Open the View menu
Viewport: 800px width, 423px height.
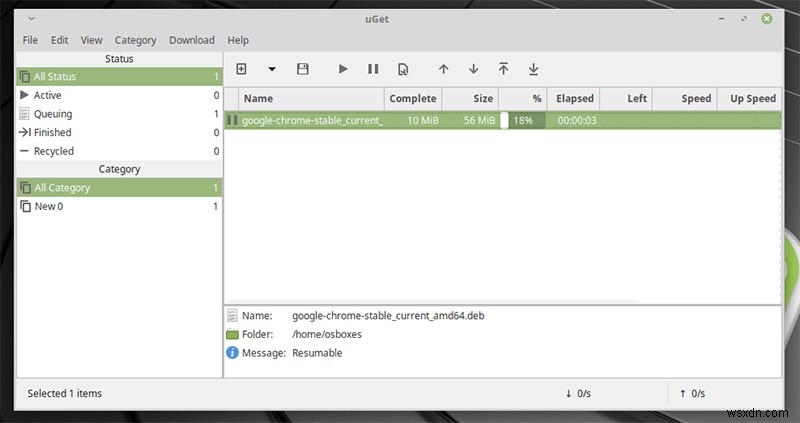pos(91,40)
